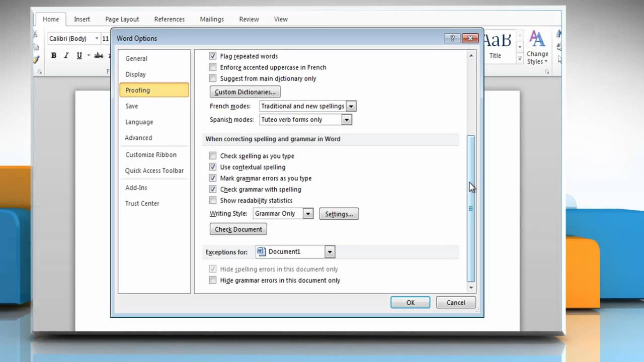This screenshot has height=362, width=644.
Task: Open the Home ribbon tab
Action: coord(51,19)
